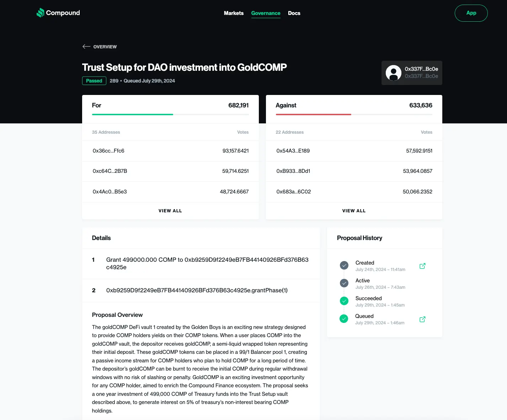507x420 pixels.
Task: Click the proposer avatar icon
Action: (393, 73)
